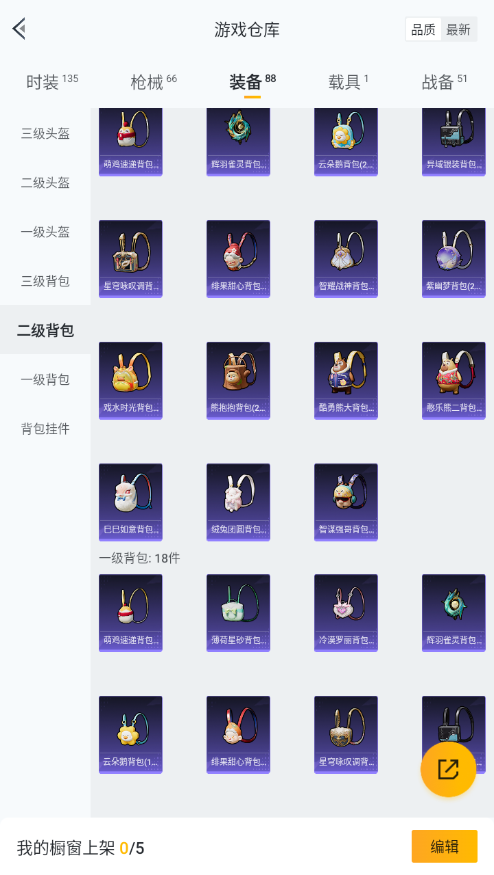Viewport: 494px width, 875px height.
Task: Open the 智谋儒哥背包 item
Action: pos(346,502)
